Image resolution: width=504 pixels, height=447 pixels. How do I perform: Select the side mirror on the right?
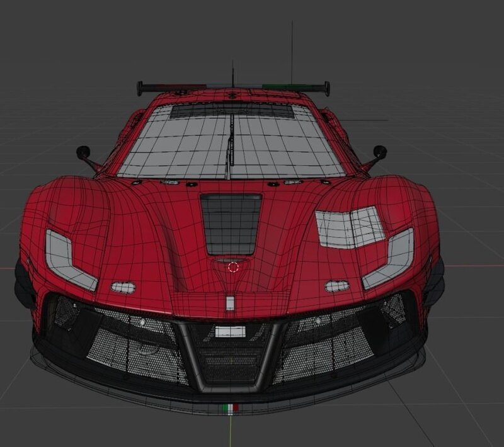pyautogui.click(x=379, y=152)
